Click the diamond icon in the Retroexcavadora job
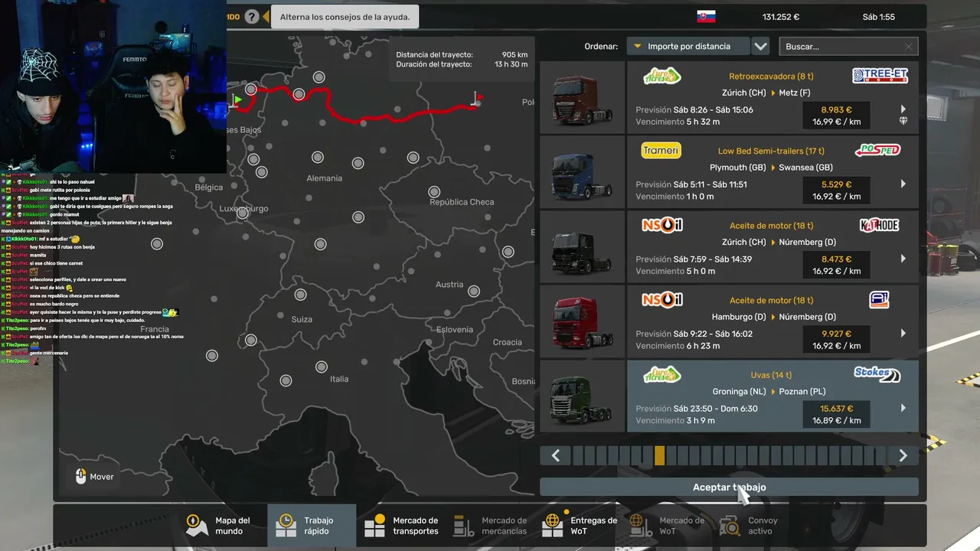 [x=903, y=121]
